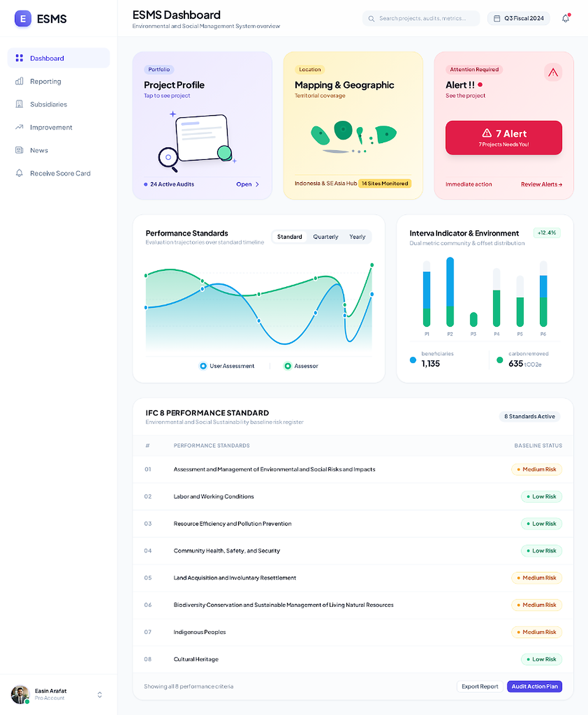The height and width of the screenshot is (715, 588).
Task: Open the notifications bell icon
Action: pos(566,18)
